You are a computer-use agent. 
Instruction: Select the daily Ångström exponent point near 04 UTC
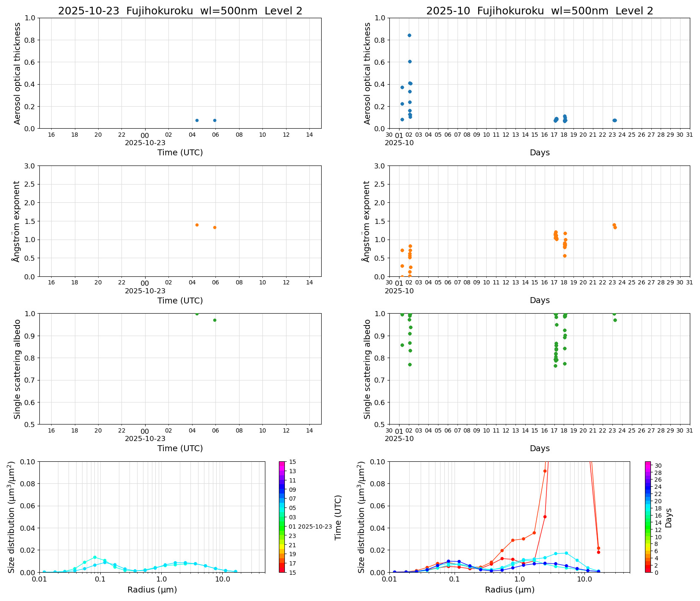click(x=197, y=225)
